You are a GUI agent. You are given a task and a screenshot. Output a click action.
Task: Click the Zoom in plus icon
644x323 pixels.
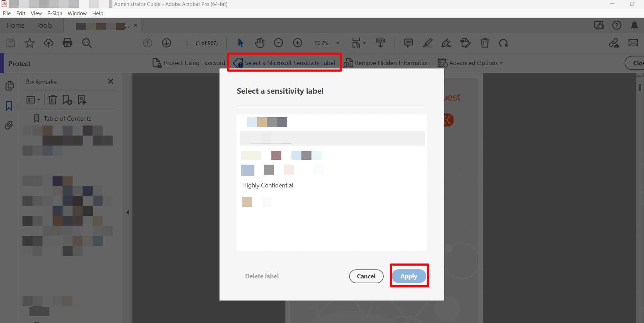(297, 43)
